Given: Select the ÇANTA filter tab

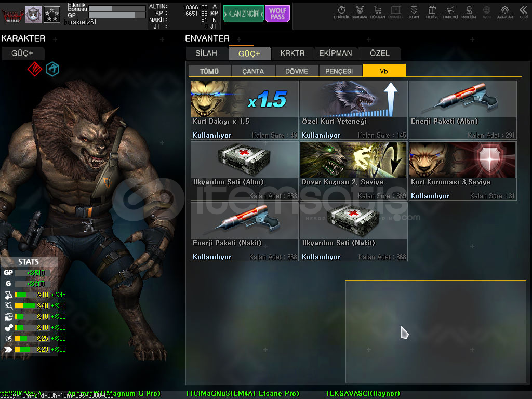Looking at the screenshot, I should (x=253, y=71).
